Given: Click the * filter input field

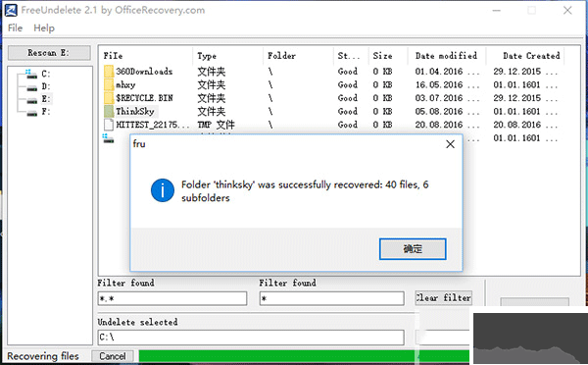Looking at the screenshot, I should pos(332,298).
